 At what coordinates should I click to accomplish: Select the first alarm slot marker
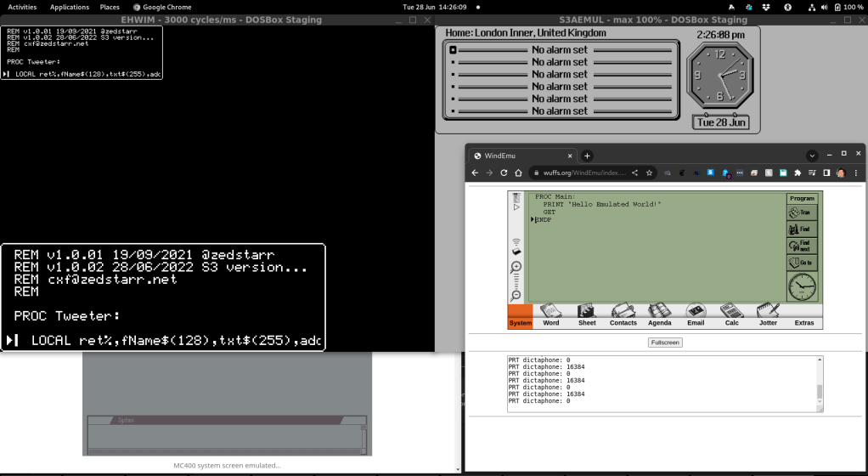(x=453, y=50)
